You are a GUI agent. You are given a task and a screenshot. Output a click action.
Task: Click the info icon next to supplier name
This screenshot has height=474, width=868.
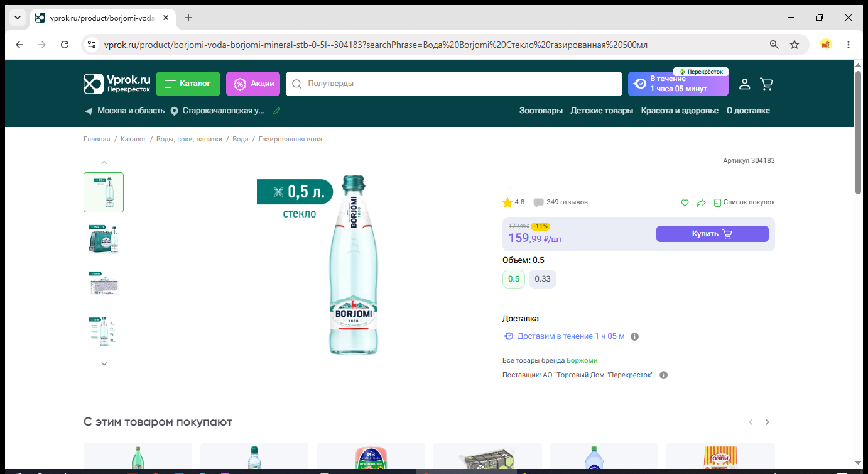click(x=664, y=375)
